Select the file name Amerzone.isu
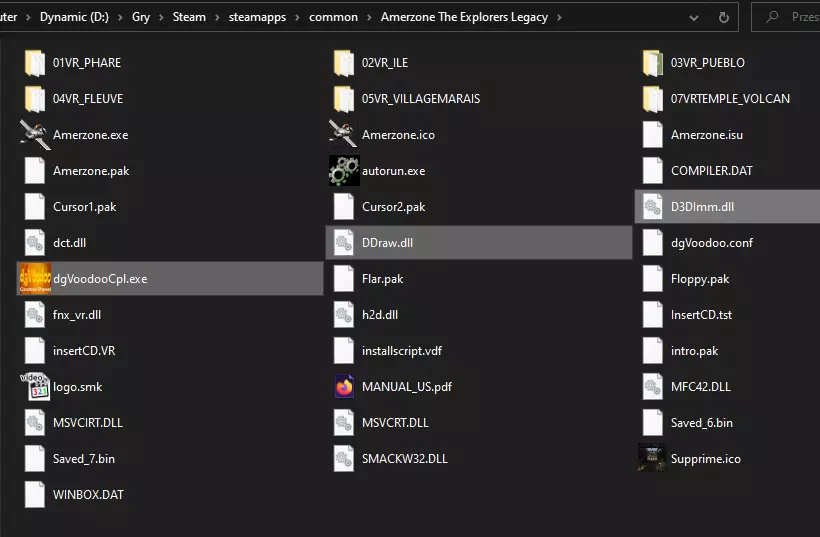Image resolution: width=820 pixels, height=537 pixels. pos(707,135)
